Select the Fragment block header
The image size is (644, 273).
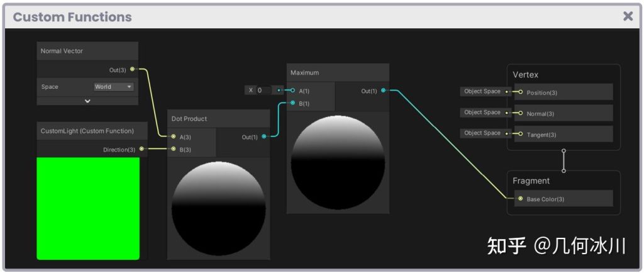531,181
